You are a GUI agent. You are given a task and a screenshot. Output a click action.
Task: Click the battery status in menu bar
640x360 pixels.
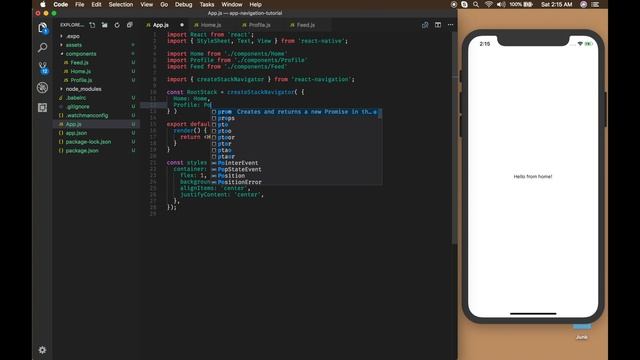(x=521, y=4)
